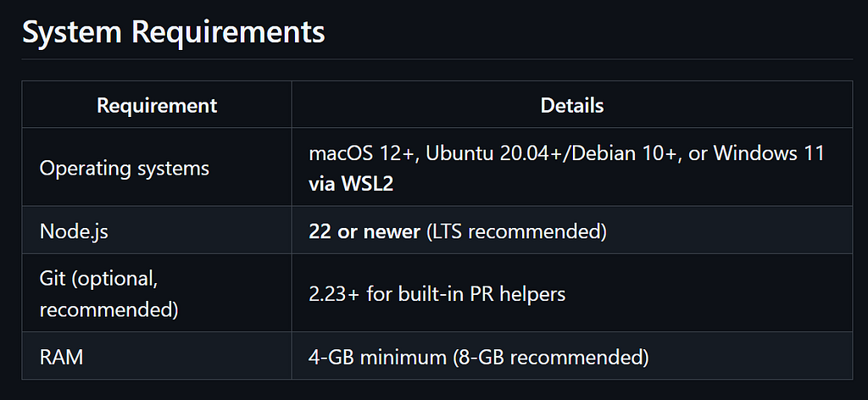Screen dimensions: 868x400
Task: Click the bold 'via WSL2' text
Action: 351,183
